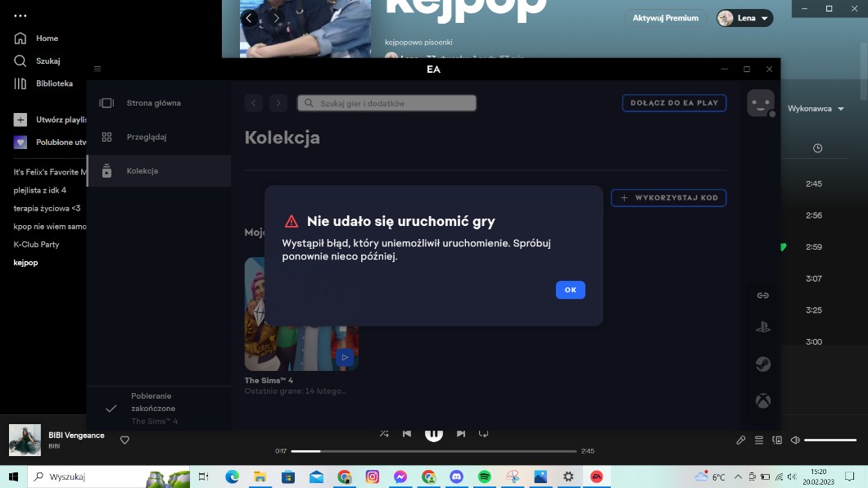Expand the Wykonawca sort dropdown

[815, 108]
